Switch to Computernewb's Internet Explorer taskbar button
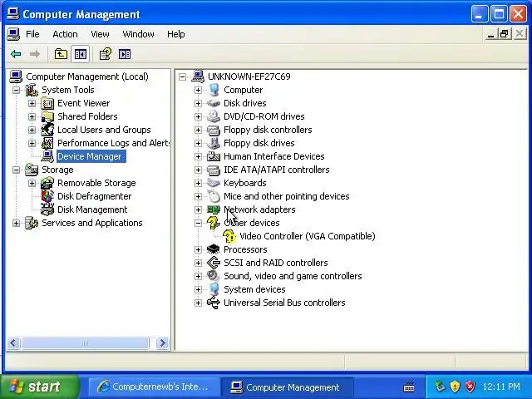532x399 pixels. click(x=153, y=387)
